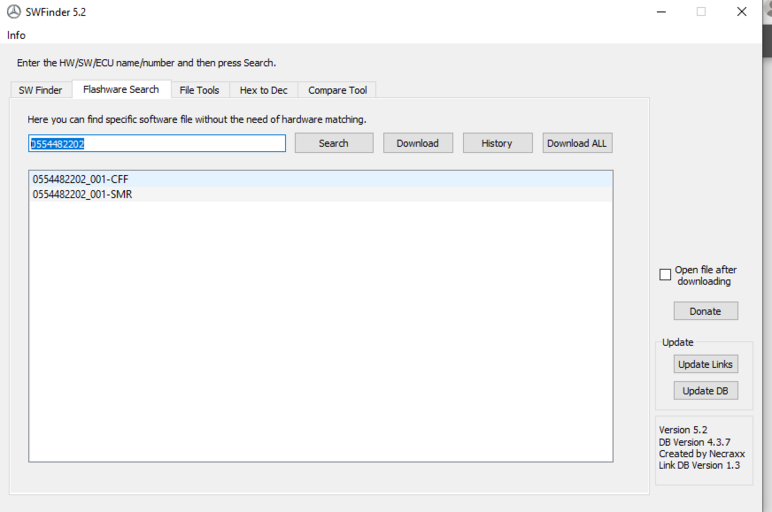The width and height of the screenshot is (772, 512).
Task: Click the Download ALL button
Action: point(576,143)
